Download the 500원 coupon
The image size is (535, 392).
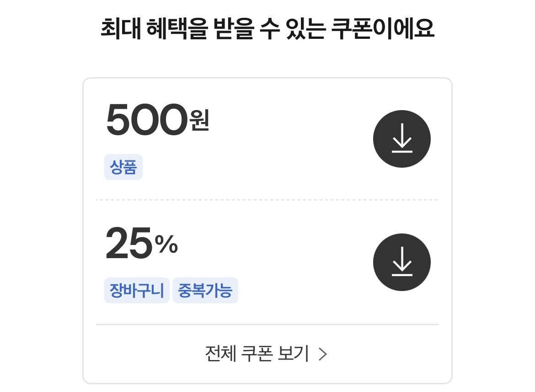pyautogui.click(x=401, y=139)
